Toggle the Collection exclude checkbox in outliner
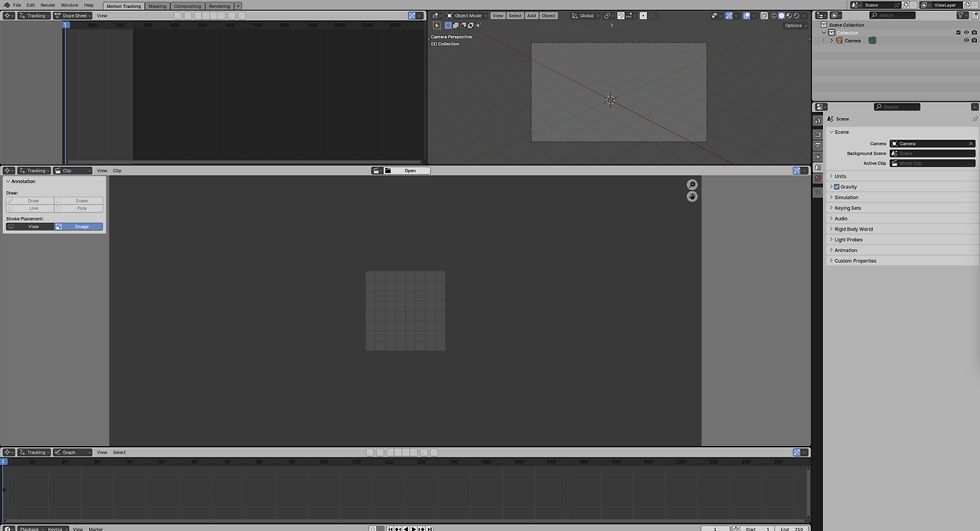Screen dimensions: 980x531 coord(959,33)
